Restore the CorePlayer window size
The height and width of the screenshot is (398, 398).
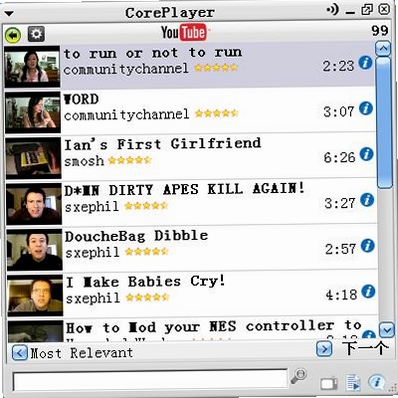367,10
